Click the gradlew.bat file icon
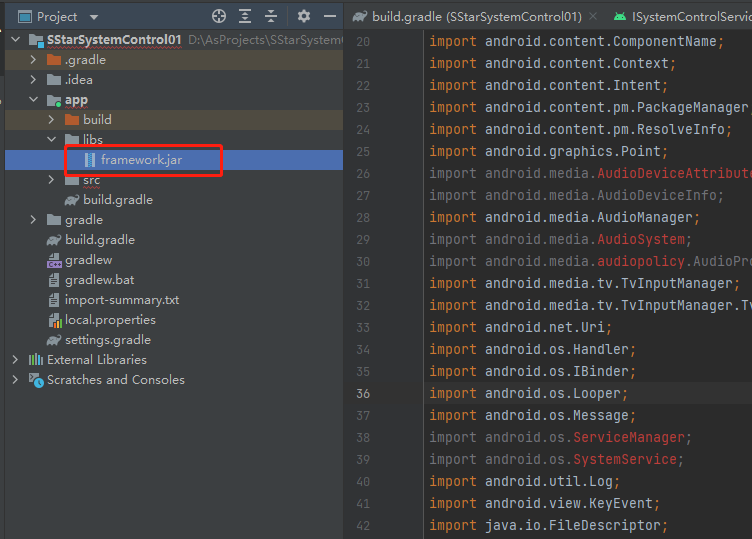This screenshot has height=539, width=752. (x=54, y=280)
